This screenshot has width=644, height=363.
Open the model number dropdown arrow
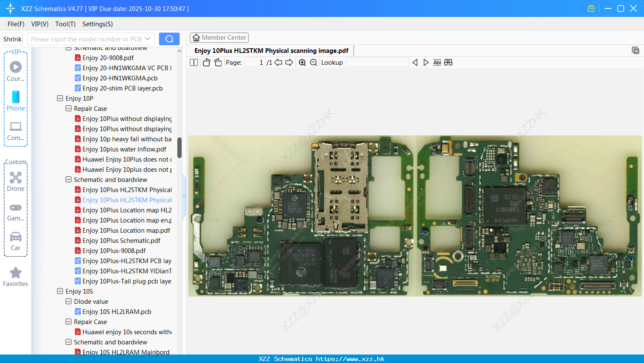click(148, 39)
